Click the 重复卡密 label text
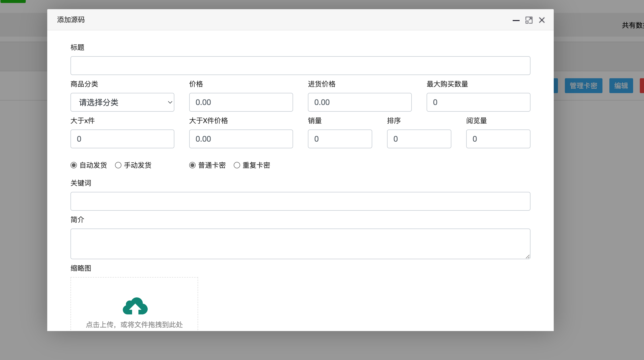644x360 pixels. (x=256, y=165)
